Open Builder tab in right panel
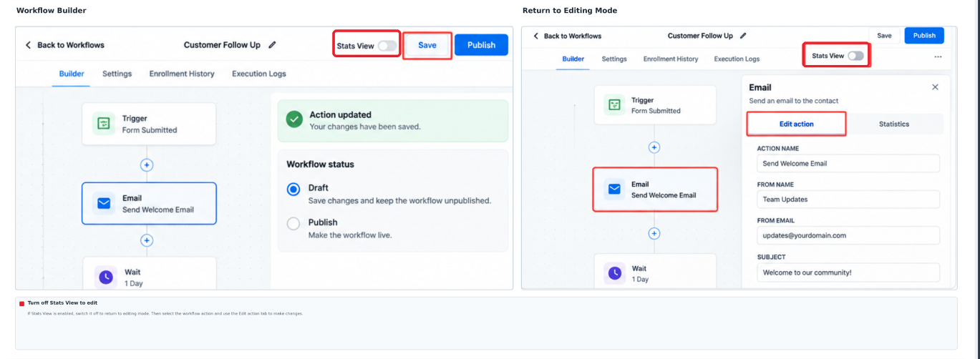980x359 pixels. (573, 59)
